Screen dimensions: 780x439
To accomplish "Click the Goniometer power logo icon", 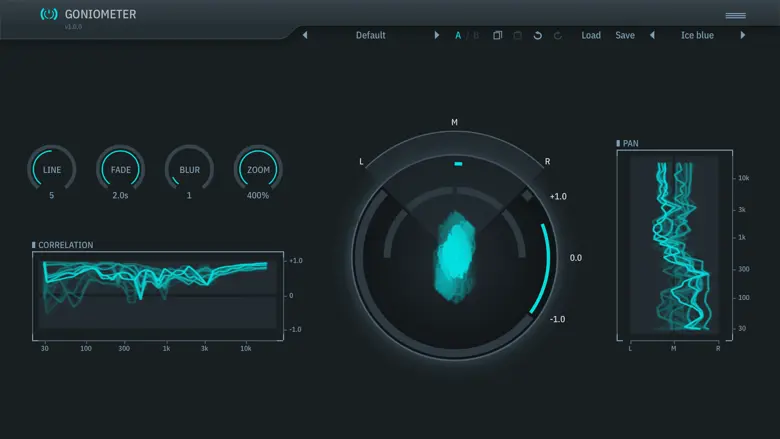I will click(49, 14).
